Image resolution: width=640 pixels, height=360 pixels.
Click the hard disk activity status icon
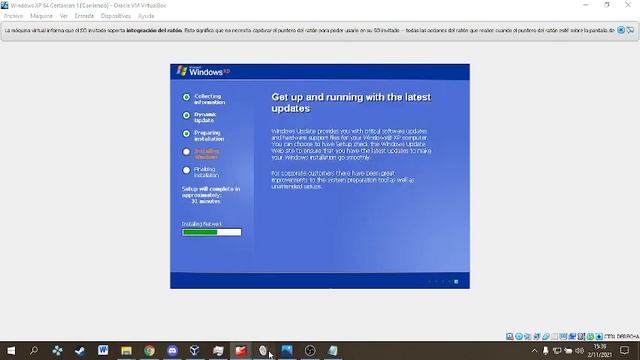[510, 336]
